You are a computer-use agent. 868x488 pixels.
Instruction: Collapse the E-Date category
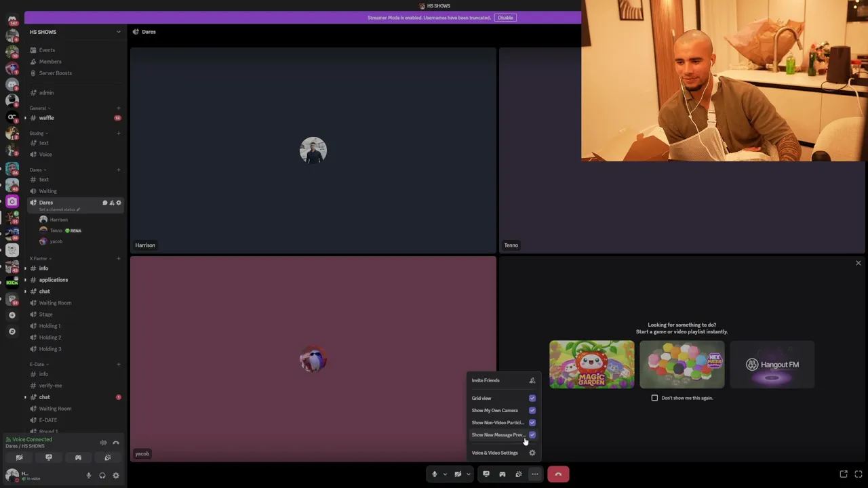[x=39, y=365]
